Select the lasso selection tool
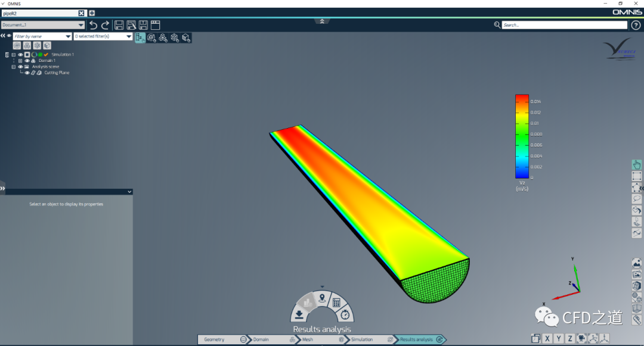 637,200
